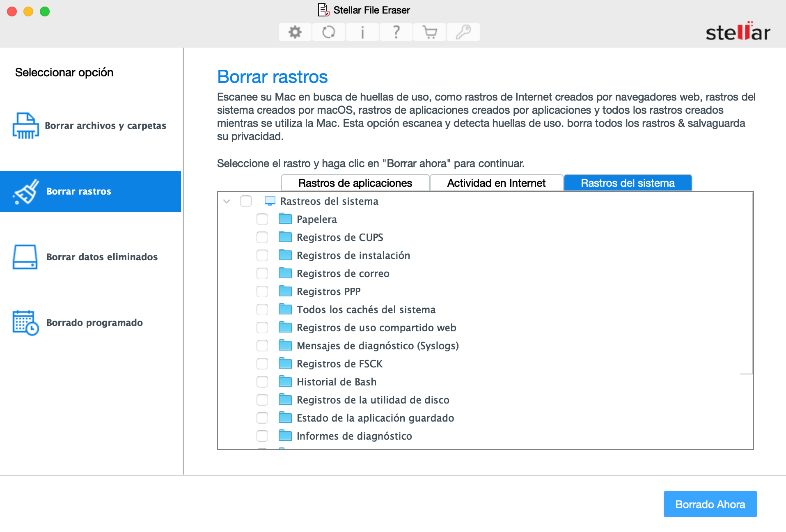Click the shopping cart buy icon
The image size is (786, 532).
coord(430,32)
